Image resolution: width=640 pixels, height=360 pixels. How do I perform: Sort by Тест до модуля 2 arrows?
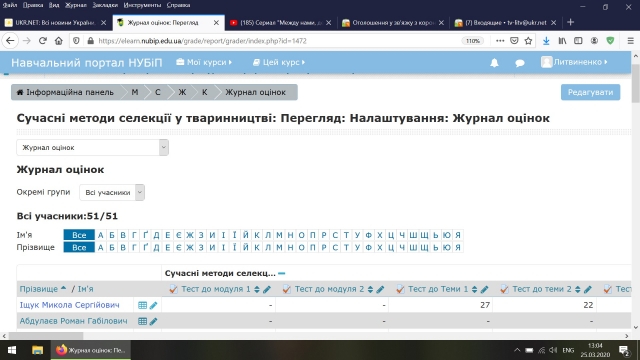pos(370,289)
